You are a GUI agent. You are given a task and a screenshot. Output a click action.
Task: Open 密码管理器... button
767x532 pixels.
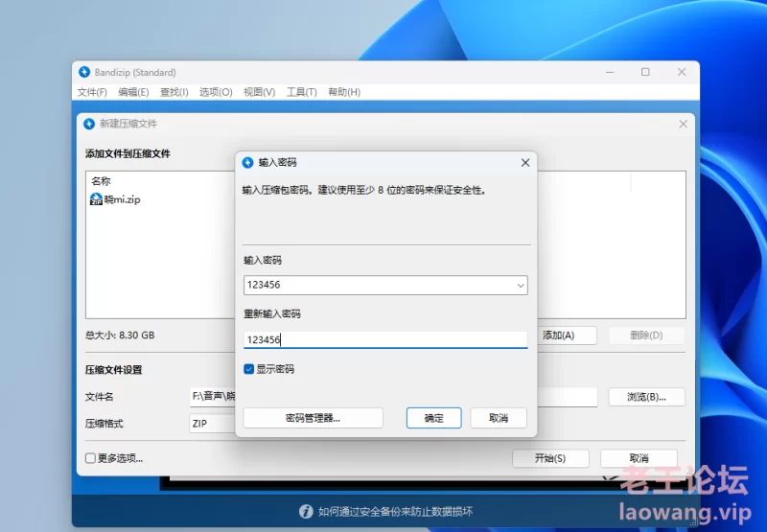[x=314, y=418]
